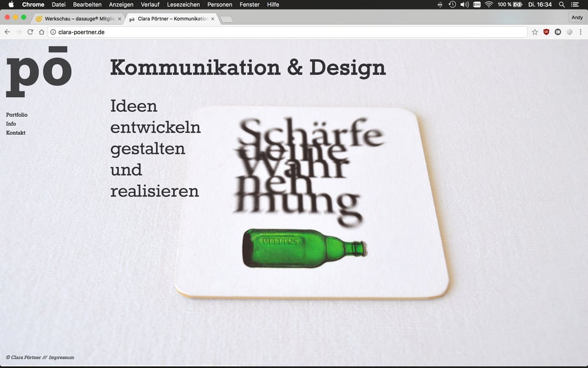Click the browser forward arrow
The height and width of the screenshot is (368, 588).
pos(19,32)
